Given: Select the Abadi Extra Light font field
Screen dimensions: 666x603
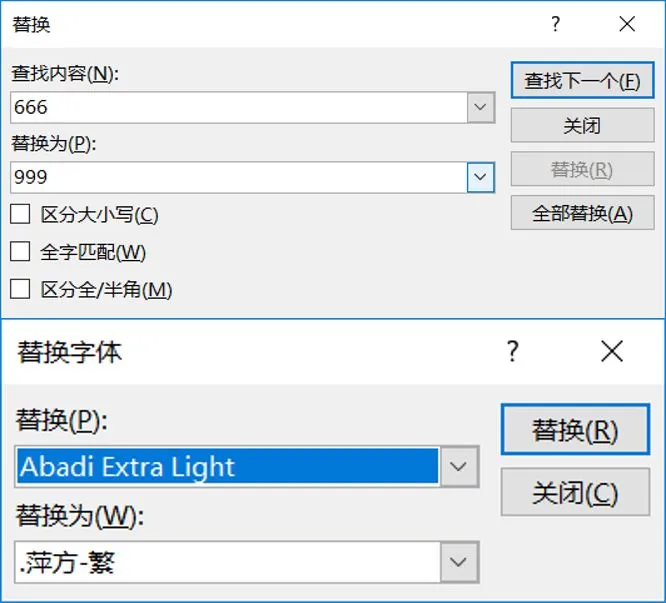Looking at the screenshot, I should point(227,466).
